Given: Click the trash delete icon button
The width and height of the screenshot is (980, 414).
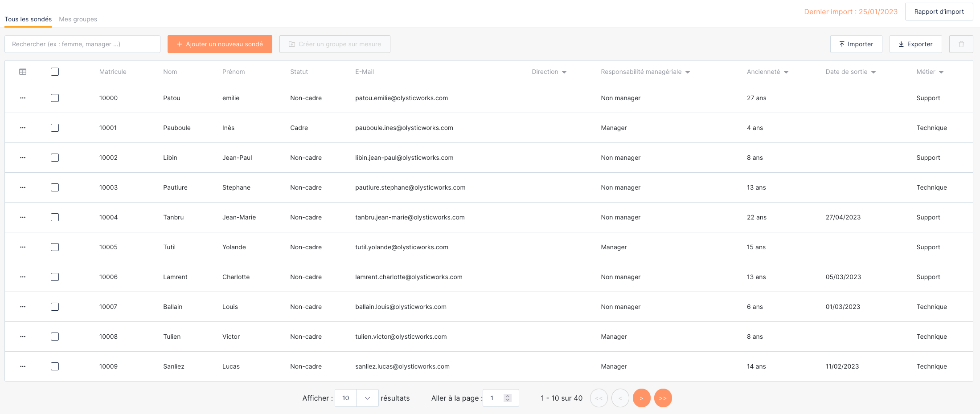Looking at the screenshot, I should (961, 44).
